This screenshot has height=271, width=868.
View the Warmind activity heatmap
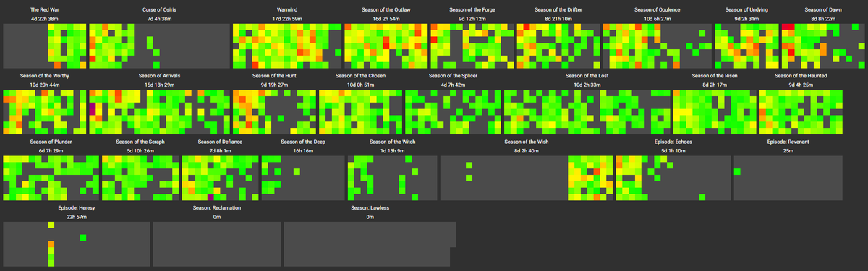287,46
